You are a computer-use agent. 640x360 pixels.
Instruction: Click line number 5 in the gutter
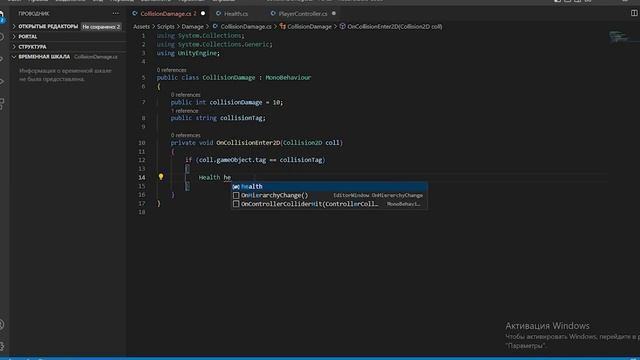(143, 78)
